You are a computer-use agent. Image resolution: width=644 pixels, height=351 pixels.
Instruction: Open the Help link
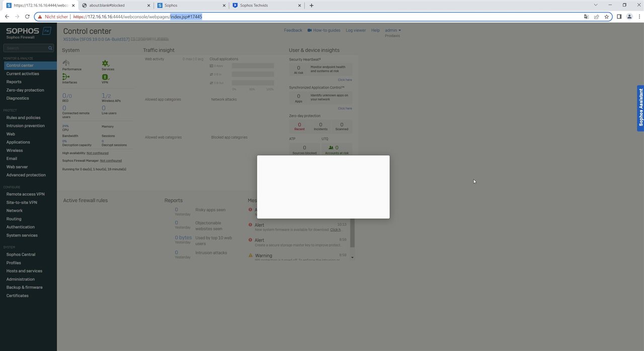tap(375, 30)
